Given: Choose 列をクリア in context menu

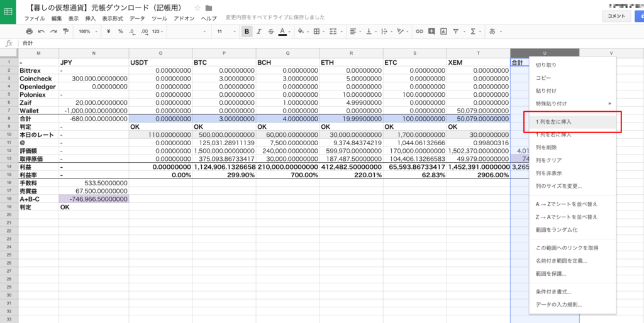Looking at the screenshot, I should coord(573,160).
